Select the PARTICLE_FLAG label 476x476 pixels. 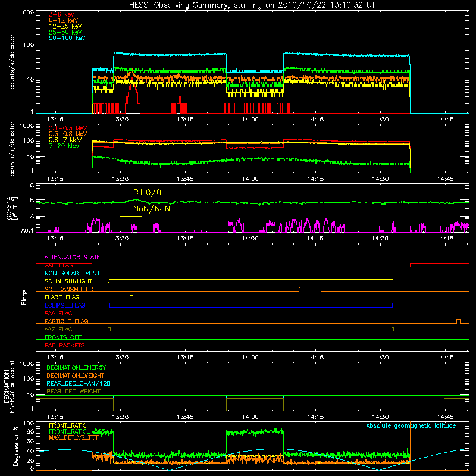[67, 321]
